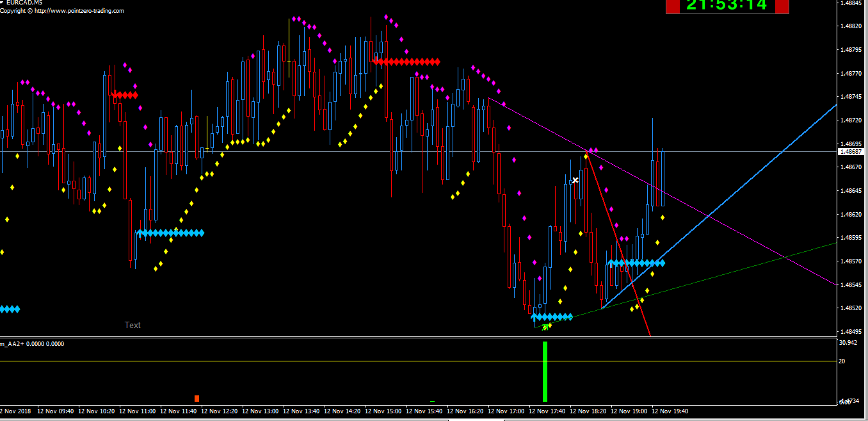This screenshot has width=868, height=421.
Task: Click the '12 Nov 11:00' time label
Action: [138, 411]
